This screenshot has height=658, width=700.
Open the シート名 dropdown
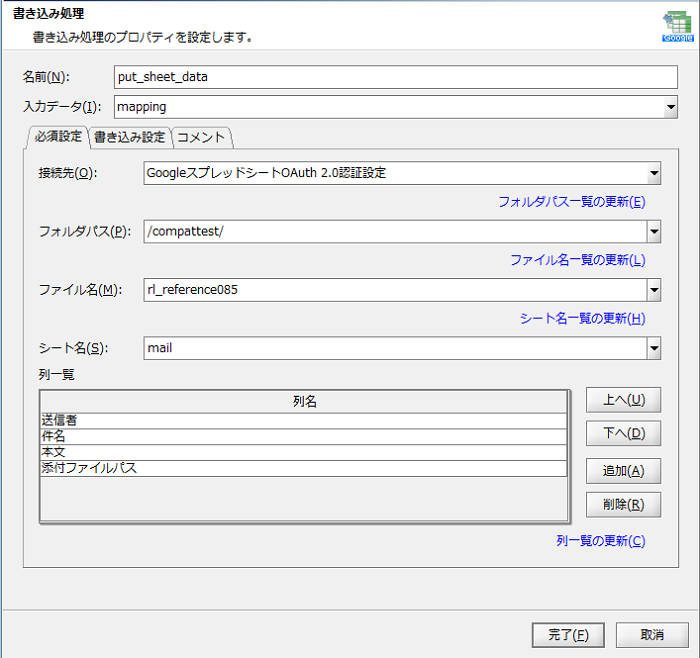[x=653, y=348]
